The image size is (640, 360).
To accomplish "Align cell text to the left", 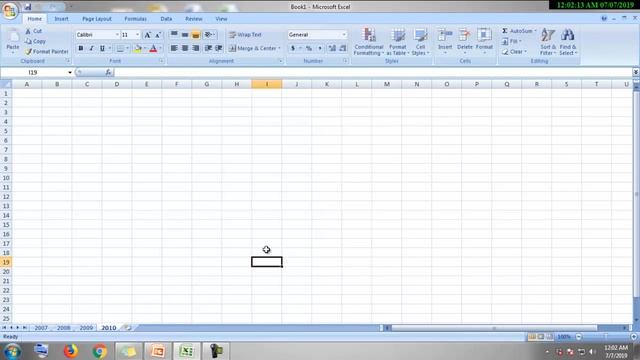I will tap(174, 48).
